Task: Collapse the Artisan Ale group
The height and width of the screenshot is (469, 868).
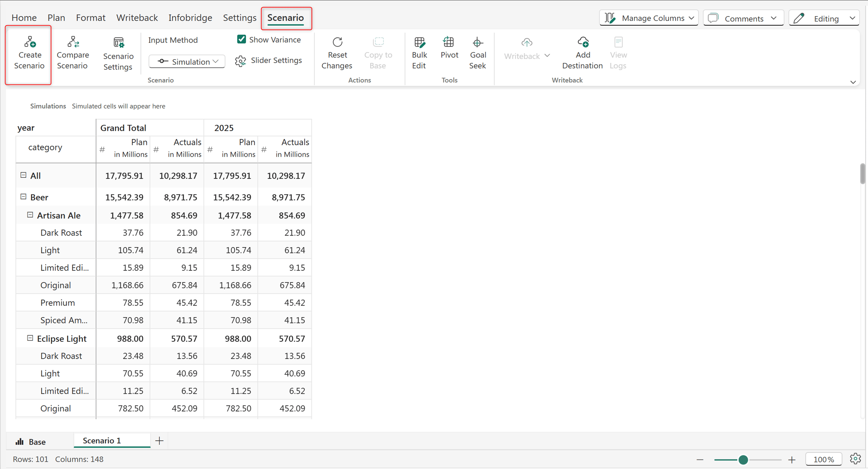Action: (x=30, y=215)
